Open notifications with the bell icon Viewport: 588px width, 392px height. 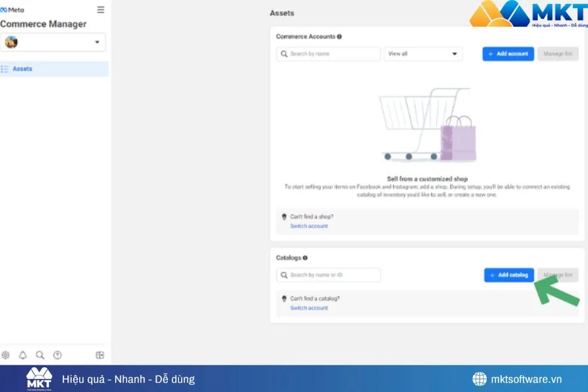click(23, 355)
